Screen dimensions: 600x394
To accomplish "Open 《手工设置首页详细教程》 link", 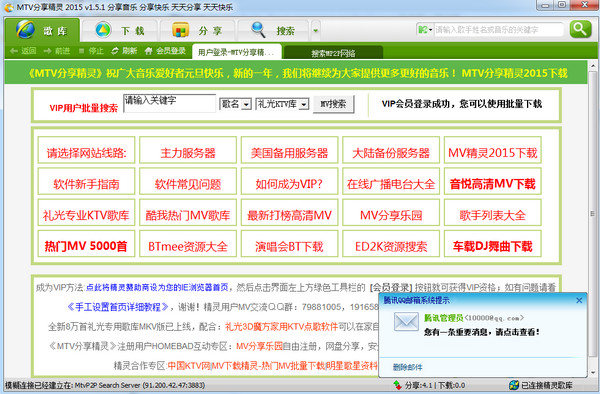I will (118, 306).
